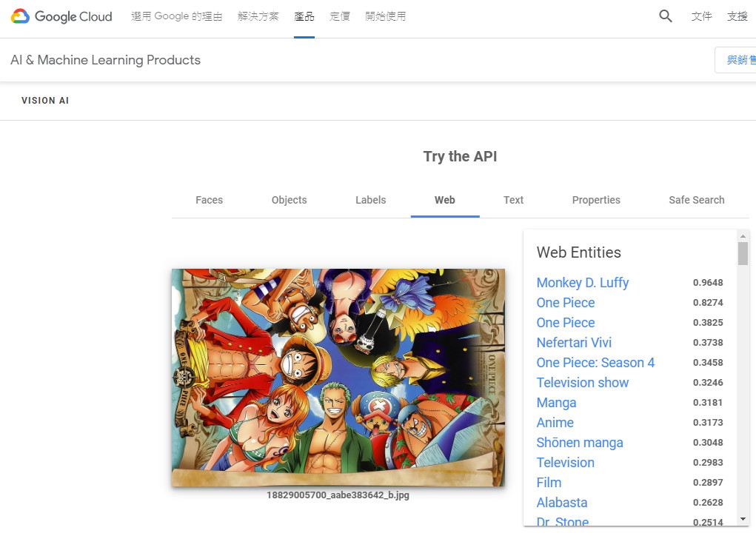Open the 解決方案 menu
This screenshot has width=756, height=539.
point(258,16)
